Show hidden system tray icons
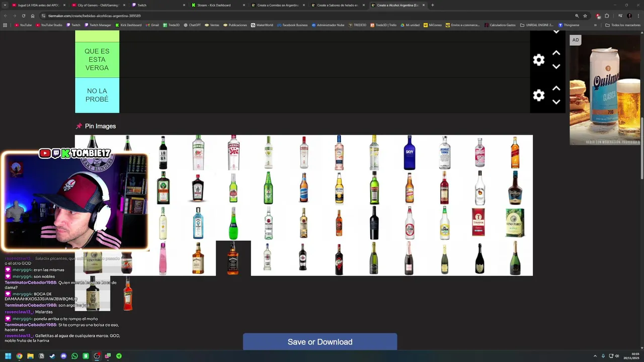Screen dimensions: 644x362 595,356
